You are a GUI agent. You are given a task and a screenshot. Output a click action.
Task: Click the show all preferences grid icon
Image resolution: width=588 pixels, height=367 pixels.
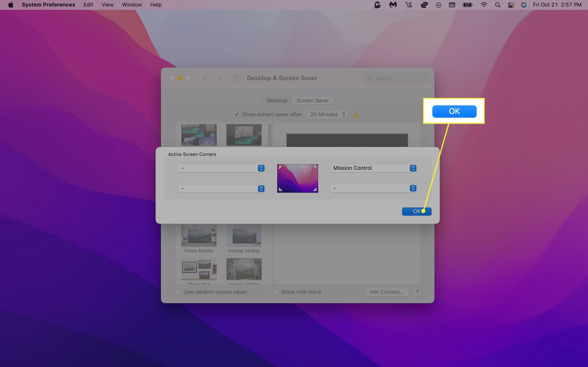[237, 78]
